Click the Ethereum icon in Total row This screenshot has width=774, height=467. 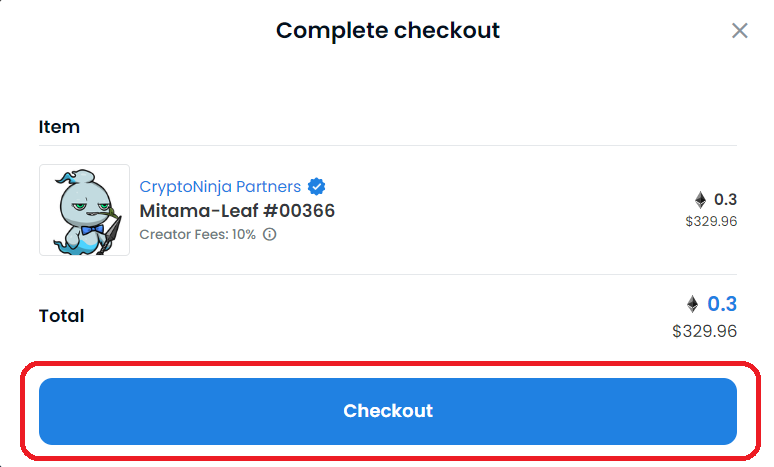(693, 304)
